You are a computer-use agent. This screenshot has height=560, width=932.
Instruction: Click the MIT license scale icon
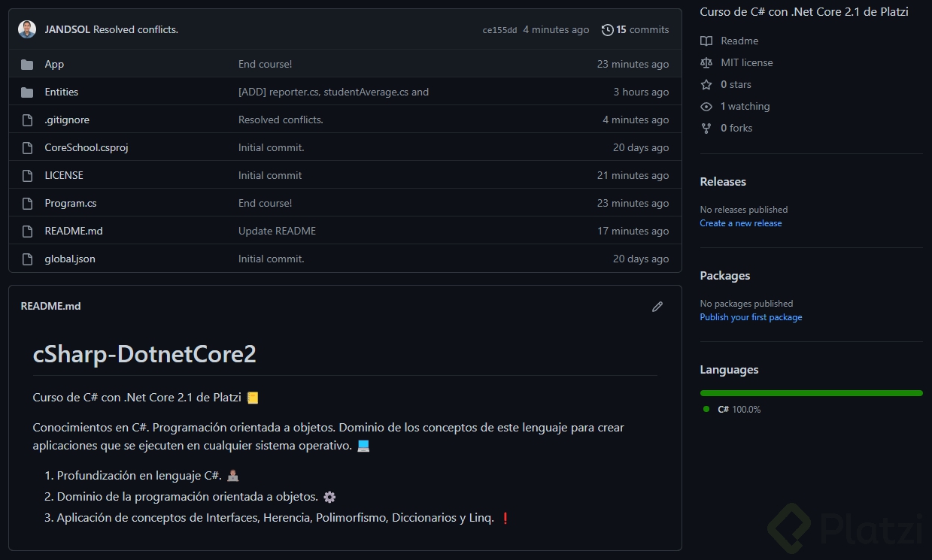(706, 63)
